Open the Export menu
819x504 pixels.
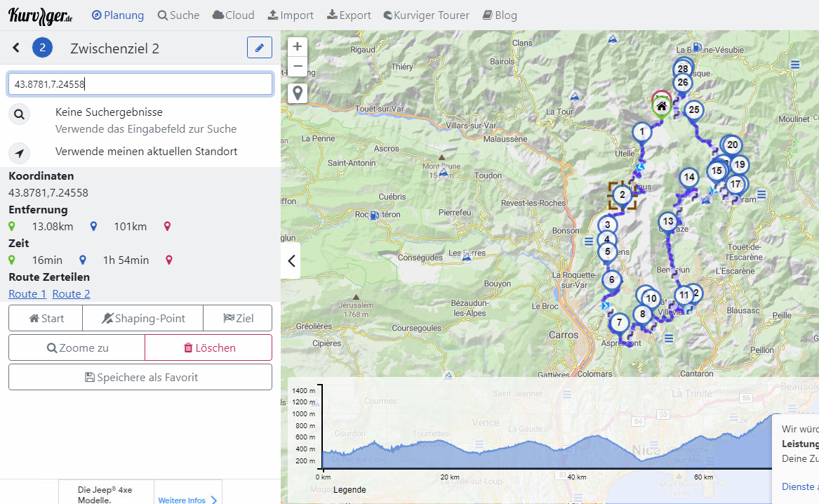click(x=349, y=15)
